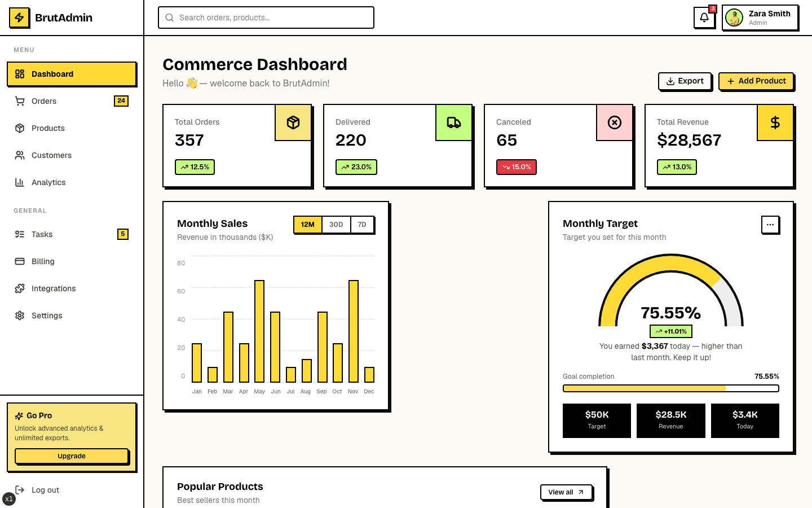The width and height of the screenshot is (812, 508).
Task: Click the +11.01% badge under the gauge
Action: [671, 331]
